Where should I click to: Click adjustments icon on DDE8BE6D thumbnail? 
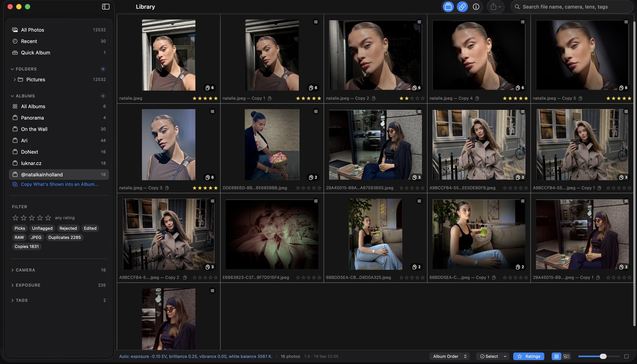click(x=316, y=111)
